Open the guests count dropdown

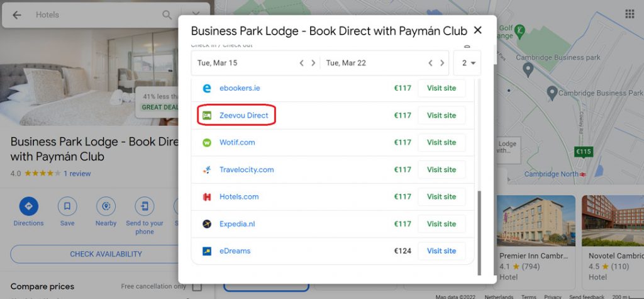467,63
